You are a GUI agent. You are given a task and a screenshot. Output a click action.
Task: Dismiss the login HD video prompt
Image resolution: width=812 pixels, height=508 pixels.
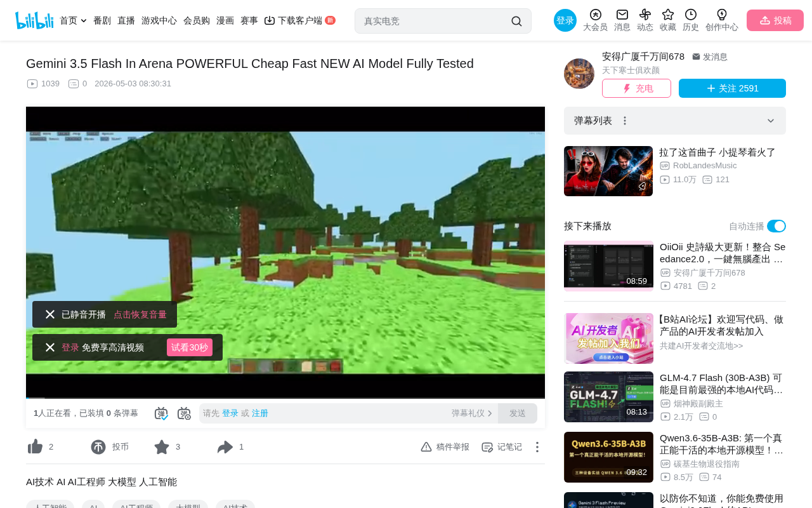click(50, 347)
